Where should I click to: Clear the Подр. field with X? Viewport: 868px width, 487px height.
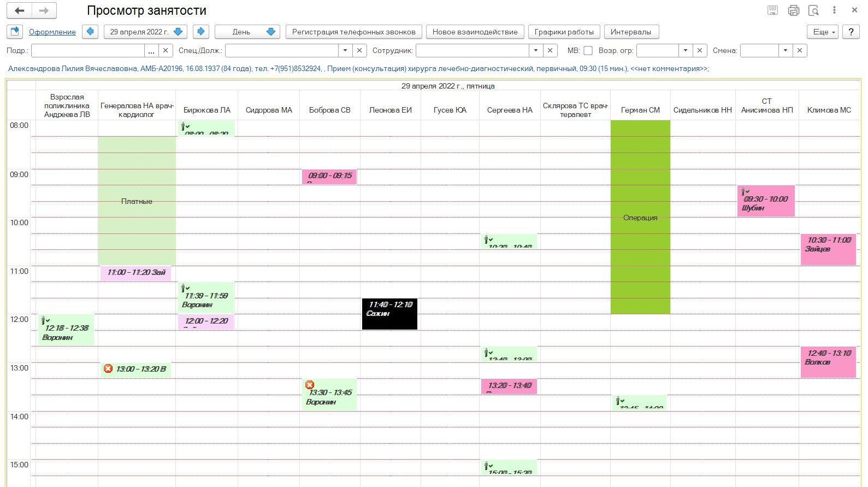point(166,51)
